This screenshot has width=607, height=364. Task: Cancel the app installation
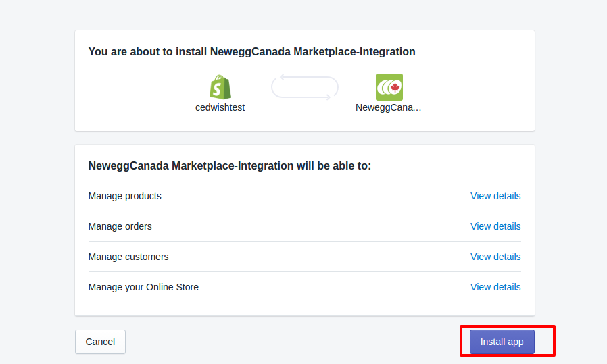100,342
